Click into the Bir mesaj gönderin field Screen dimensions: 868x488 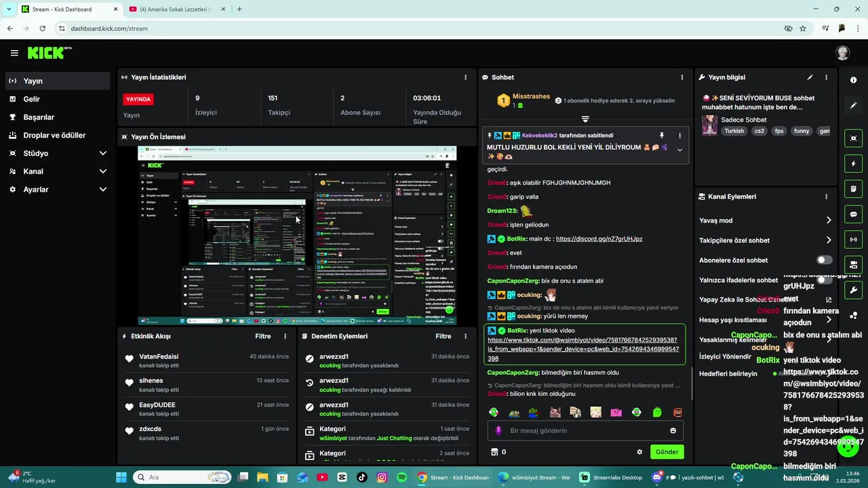point(585,430)
